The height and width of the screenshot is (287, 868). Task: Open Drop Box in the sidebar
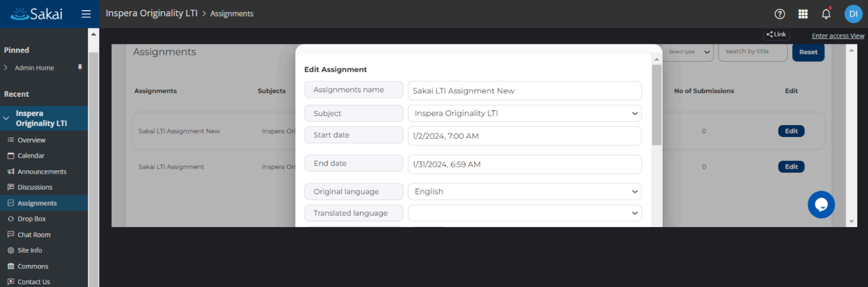tap(31, 219)
